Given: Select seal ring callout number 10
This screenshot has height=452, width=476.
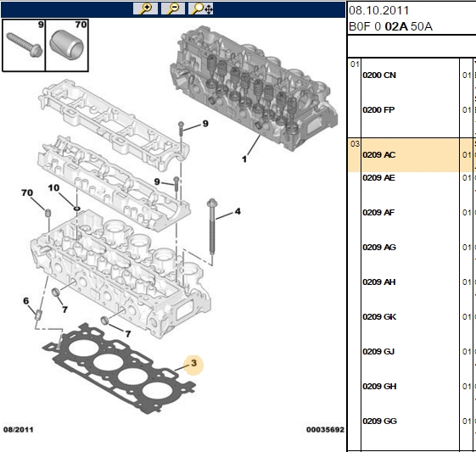Looking at the screenshot, I should [53, 187].
